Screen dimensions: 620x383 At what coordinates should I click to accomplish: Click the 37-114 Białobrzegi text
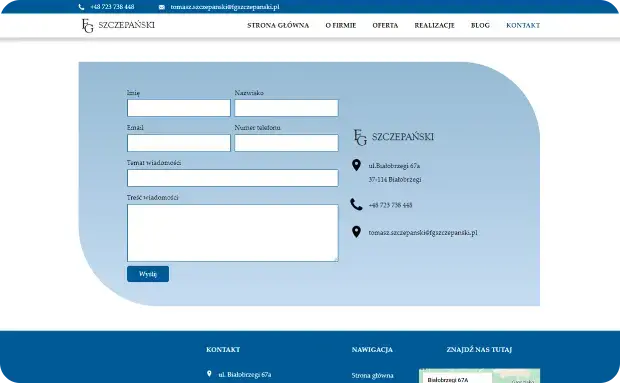395,179
